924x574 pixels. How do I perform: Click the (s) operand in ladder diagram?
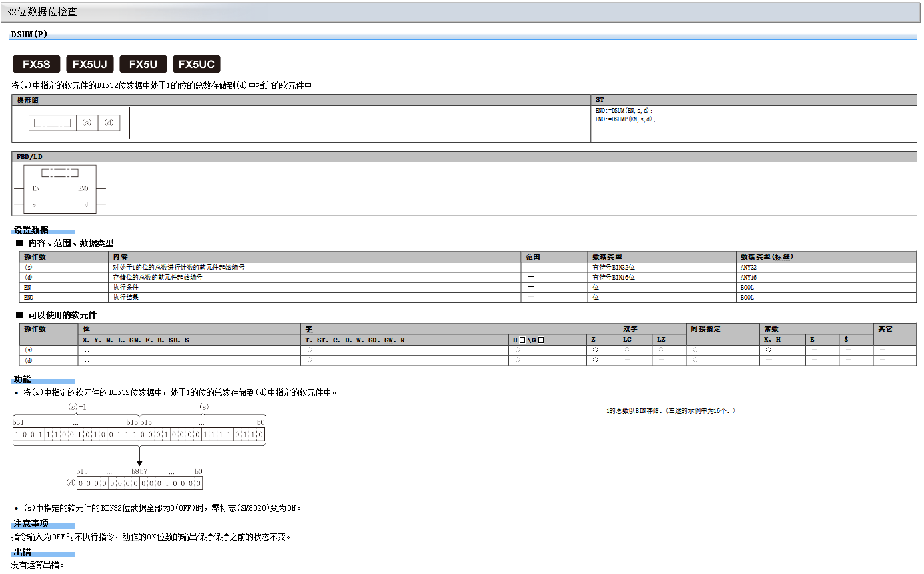pyautogui.click(x=87, y=123)
